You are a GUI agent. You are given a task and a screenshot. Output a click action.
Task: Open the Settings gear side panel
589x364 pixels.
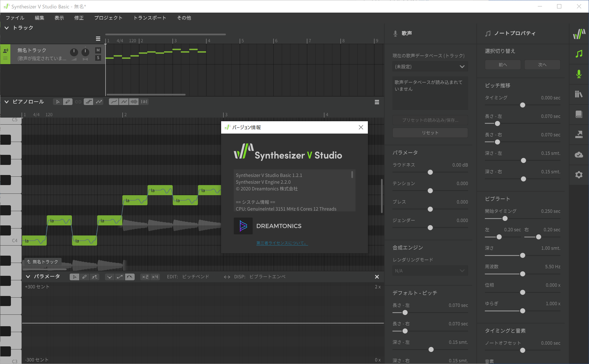(x=579, y=175)
